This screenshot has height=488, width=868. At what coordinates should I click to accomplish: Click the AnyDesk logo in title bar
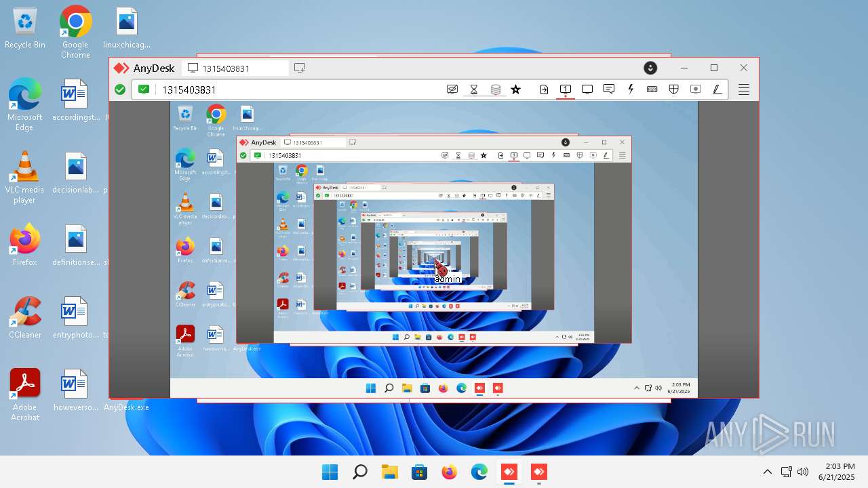(x=121, y=68)
